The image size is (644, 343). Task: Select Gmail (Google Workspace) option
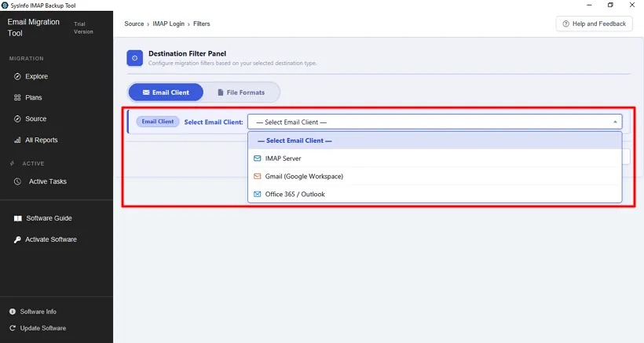click(x=434, y=177)
